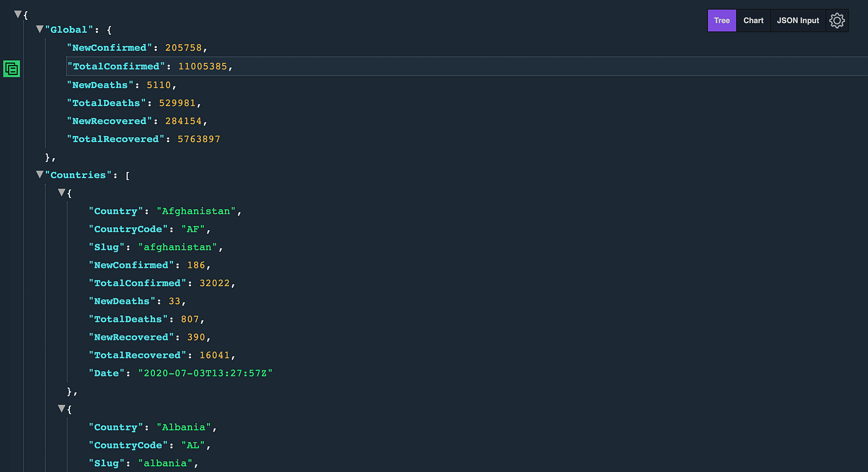
Task: Click the green Copy JSON icon
Action: [x=11, y=69]
